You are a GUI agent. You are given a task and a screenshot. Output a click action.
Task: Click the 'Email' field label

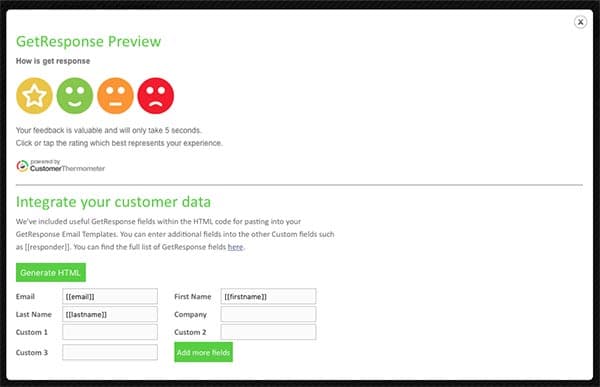pyautogui.click(x=25, y=297)
